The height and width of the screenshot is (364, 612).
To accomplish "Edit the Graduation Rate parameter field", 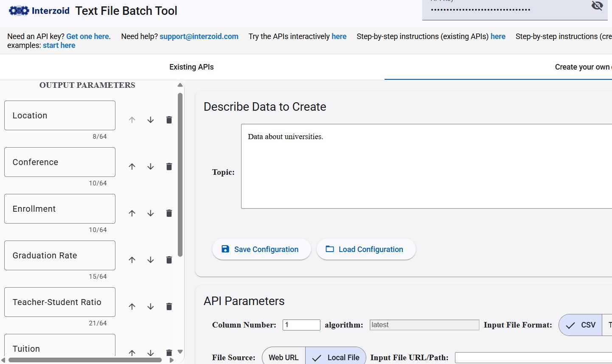I will click(x=60, y=255).
